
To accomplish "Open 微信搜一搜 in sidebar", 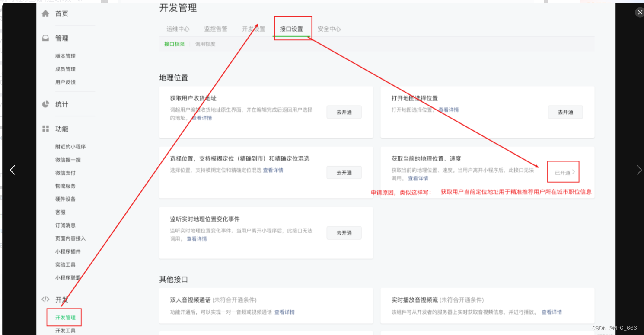I will point(68,160).
